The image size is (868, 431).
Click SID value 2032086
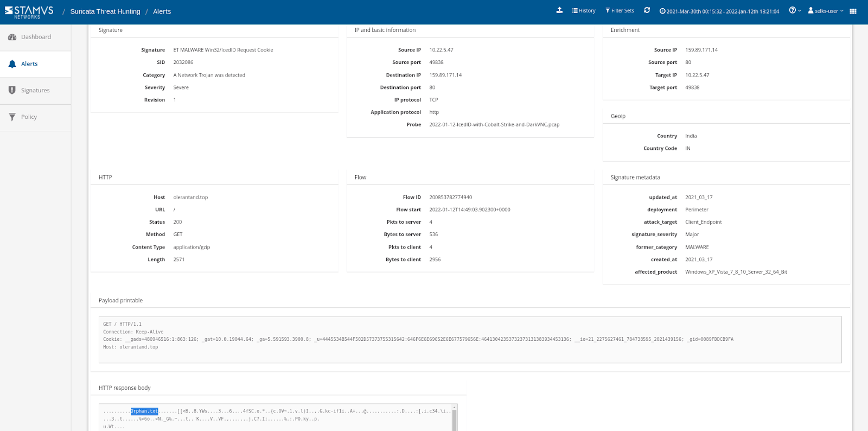pyautogui.click(x=183, y=62)
